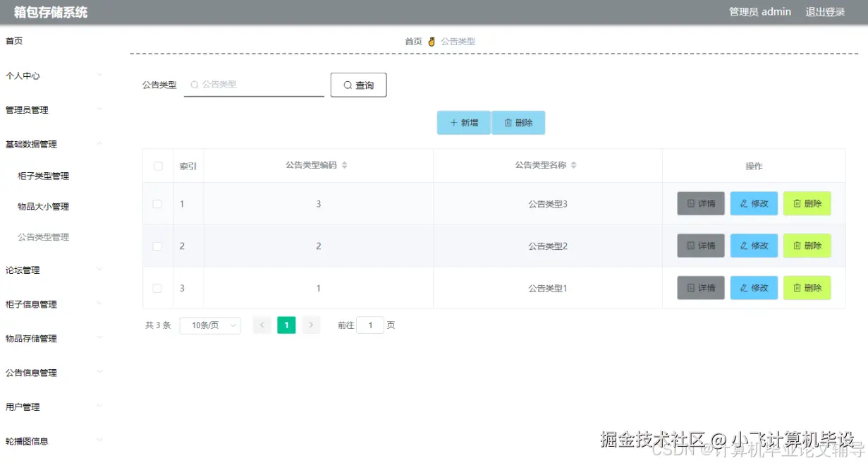Click the 前往 page number input field
868x463 pixels.
point(370,325)
